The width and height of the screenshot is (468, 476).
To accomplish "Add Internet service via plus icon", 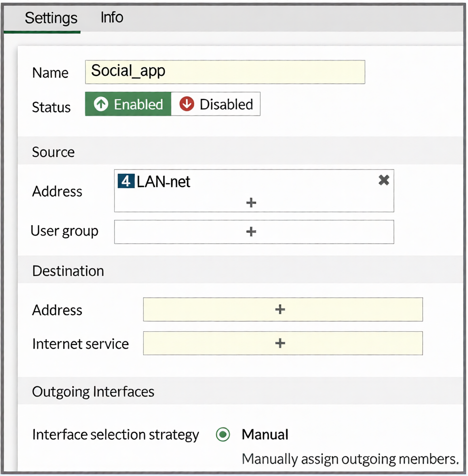I will (280, 343).
